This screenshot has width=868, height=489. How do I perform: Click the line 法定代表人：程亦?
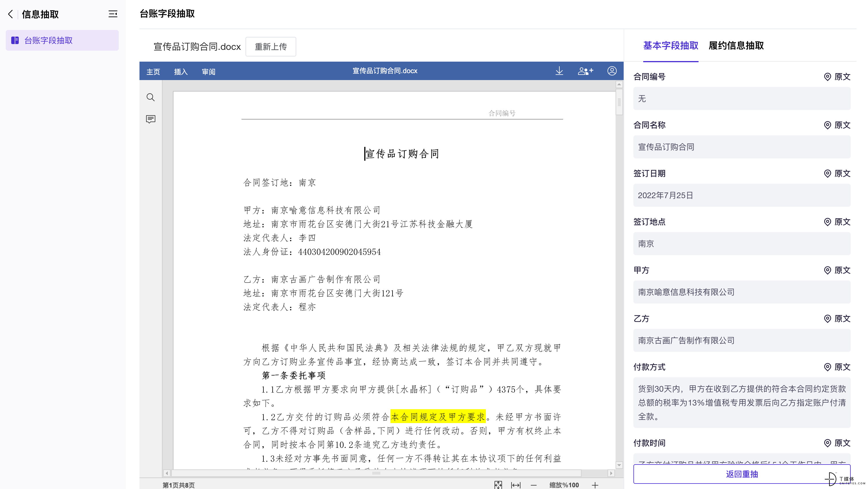click(x=279, y=307)
